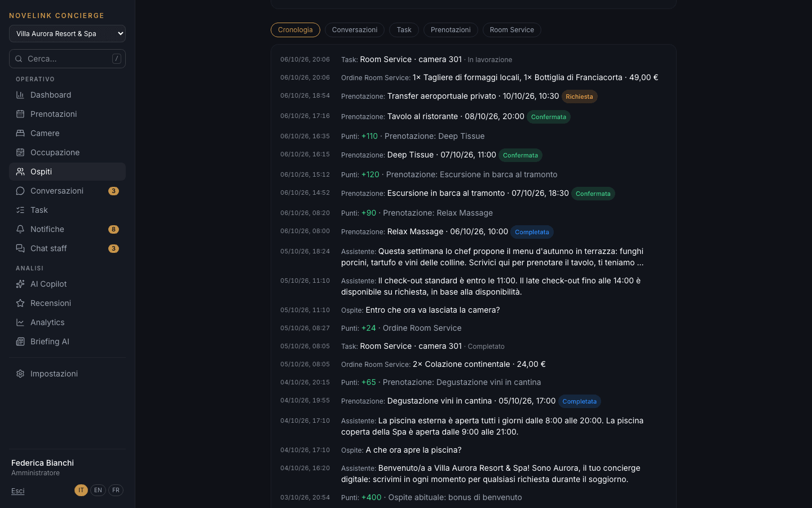Click Confermata badge on Deep Tissue booking
This screenshot has width=812, height=508.
(520, 155)
